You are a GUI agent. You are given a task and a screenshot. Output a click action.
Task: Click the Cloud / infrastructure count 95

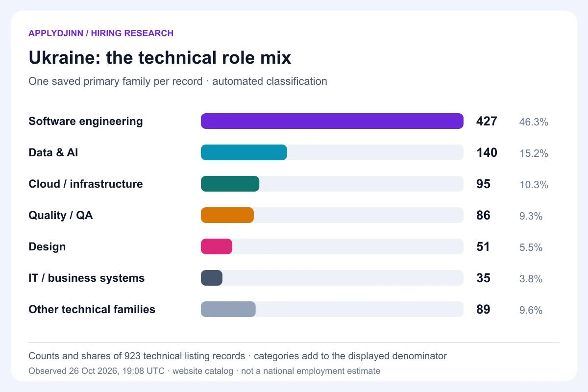click(483, 184)
